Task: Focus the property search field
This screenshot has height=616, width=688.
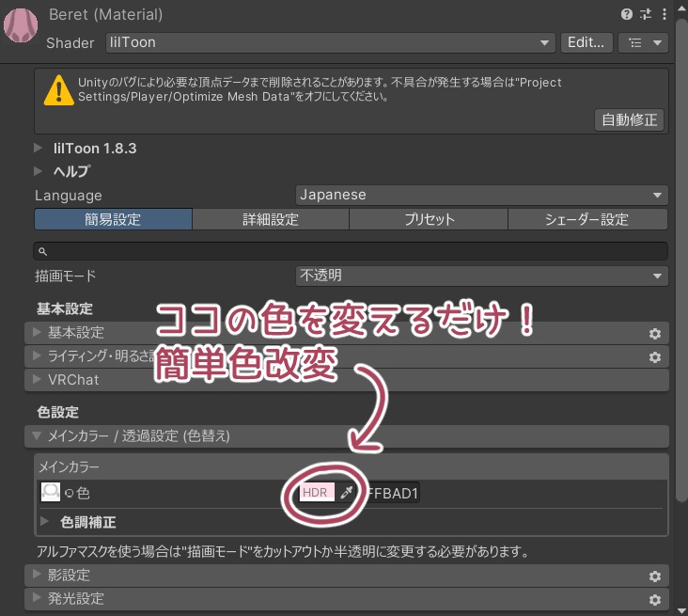Action: pos(351,251)
